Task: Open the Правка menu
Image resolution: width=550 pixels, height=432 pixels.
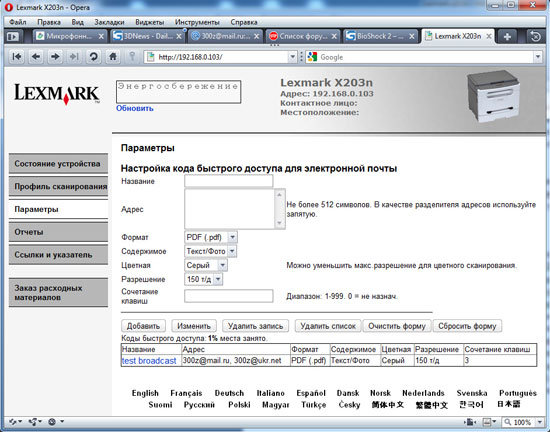Action: point(49,22)
